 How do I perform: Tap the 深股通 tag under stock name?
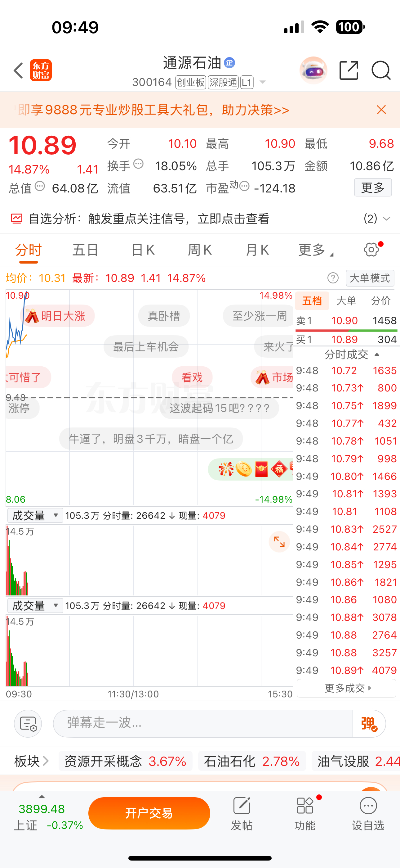point(223,82)
